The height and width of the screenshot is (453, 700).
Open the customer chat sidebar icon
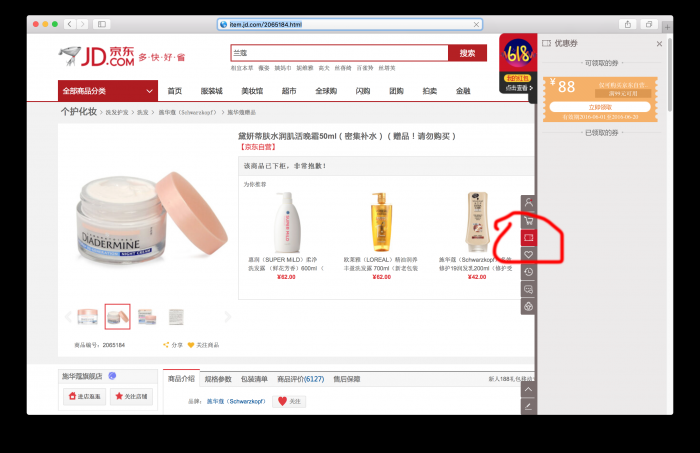tap(529, 290)
